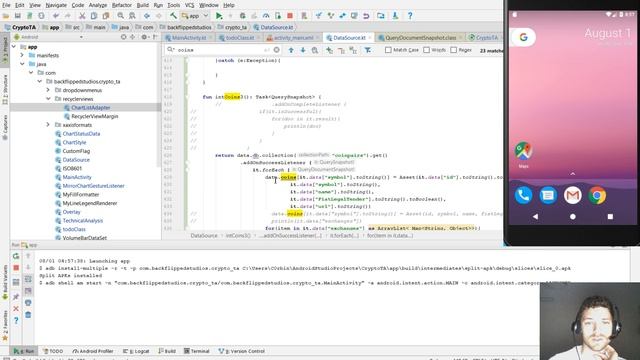
Task: Toggle the Match Case checkbox
Action: click(388, 50)
